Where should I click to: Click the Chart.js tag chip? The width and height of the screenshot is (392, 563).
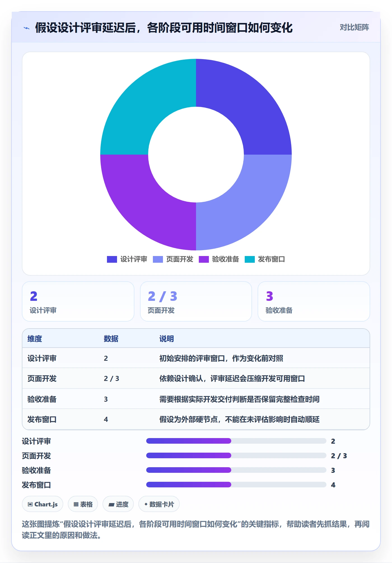43,504
